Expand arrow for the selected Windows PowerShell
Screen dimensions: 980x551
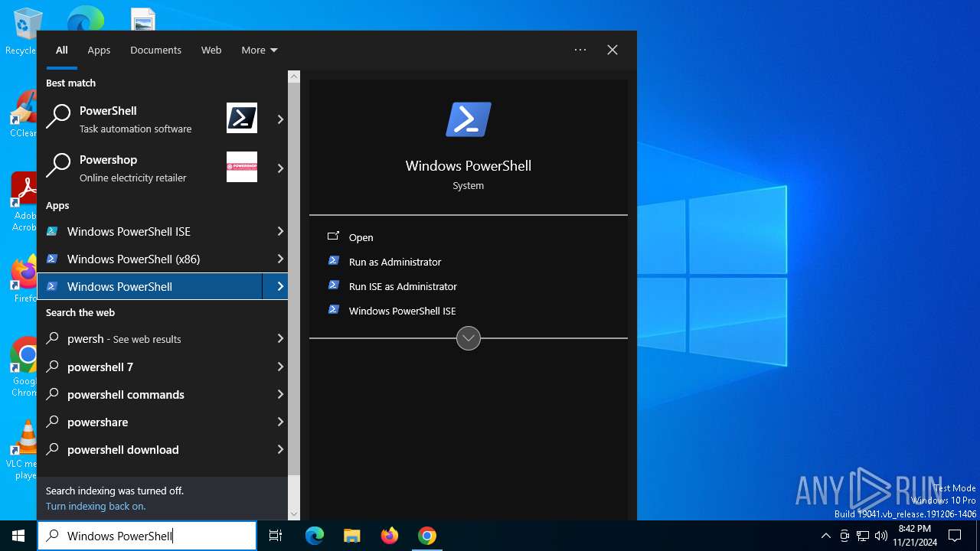[276, 286]
